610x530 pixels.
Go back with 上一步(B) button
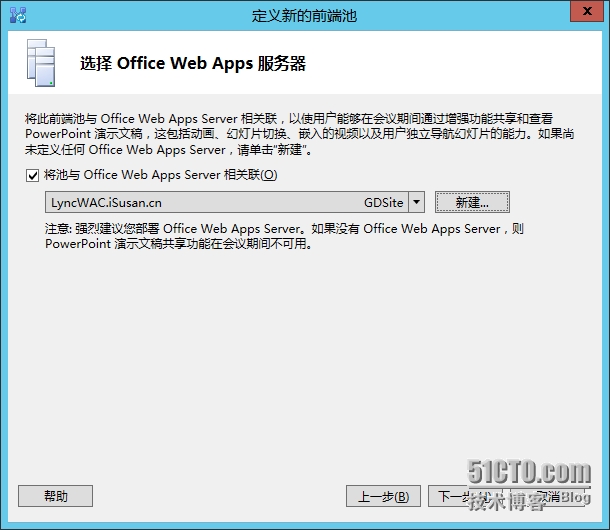(x=383, y=496)
